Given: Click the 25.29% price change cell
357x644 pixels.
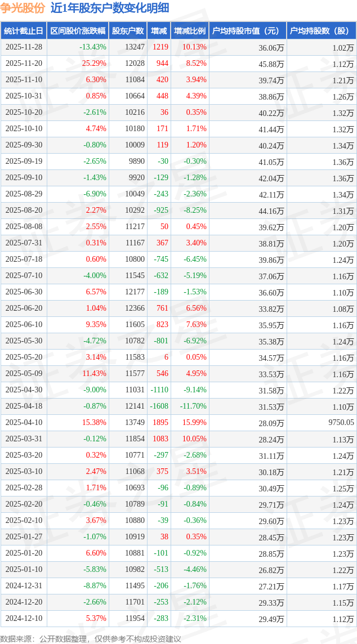Looking at the screenshot, I should [94, 64].
